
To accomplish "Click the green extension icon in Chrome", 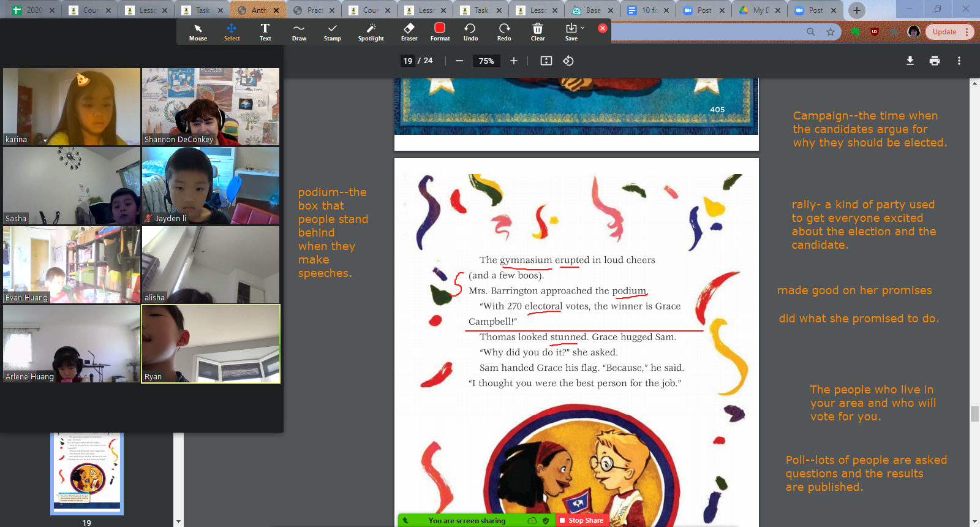I will (856, 32).
